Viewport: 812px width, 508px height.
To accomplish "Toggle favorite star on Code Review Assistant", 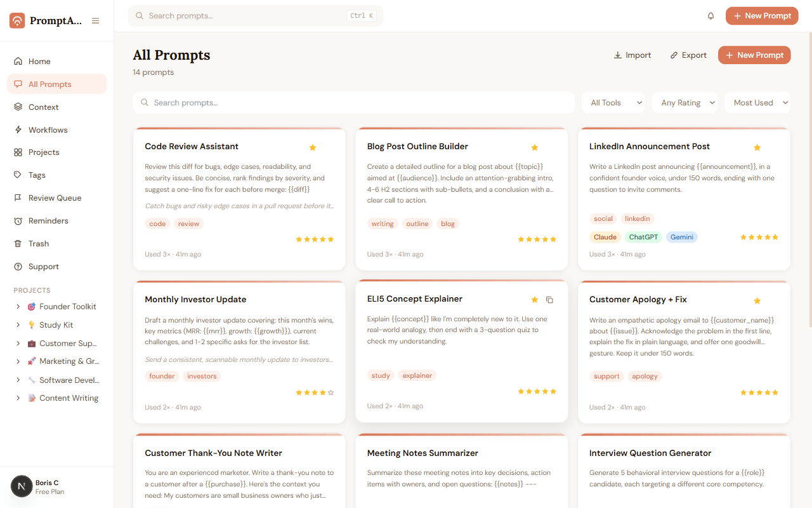I will point(313,147).
